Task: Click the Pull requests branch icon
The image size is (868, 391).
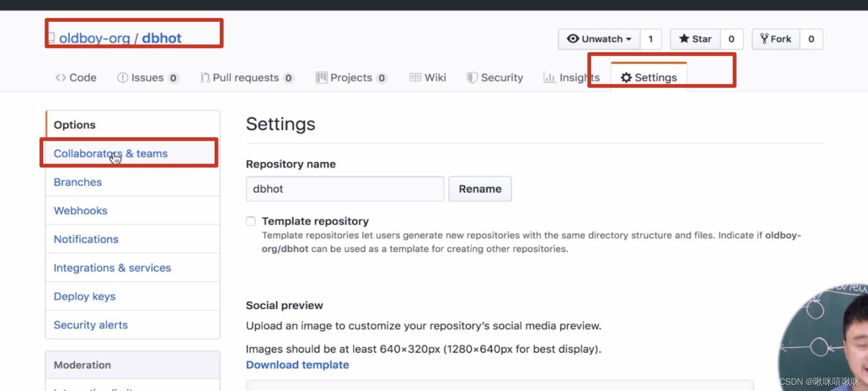Action: (x=205, y=78)
